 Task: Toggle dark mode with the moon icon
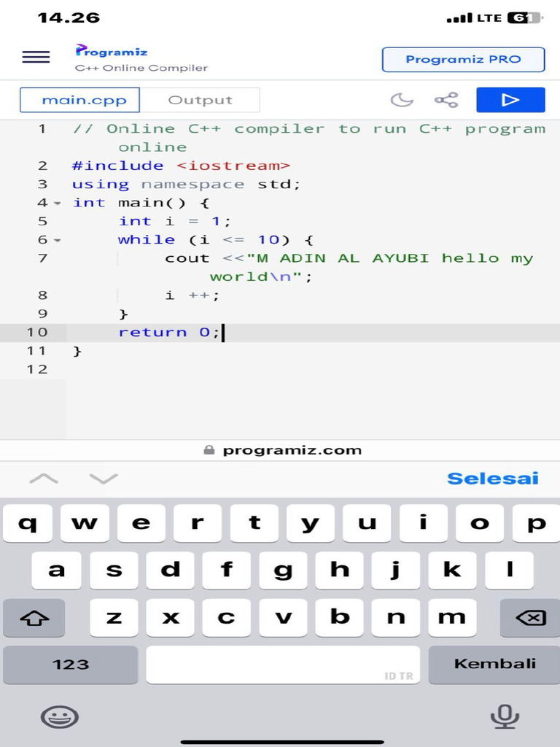point(402,99)
